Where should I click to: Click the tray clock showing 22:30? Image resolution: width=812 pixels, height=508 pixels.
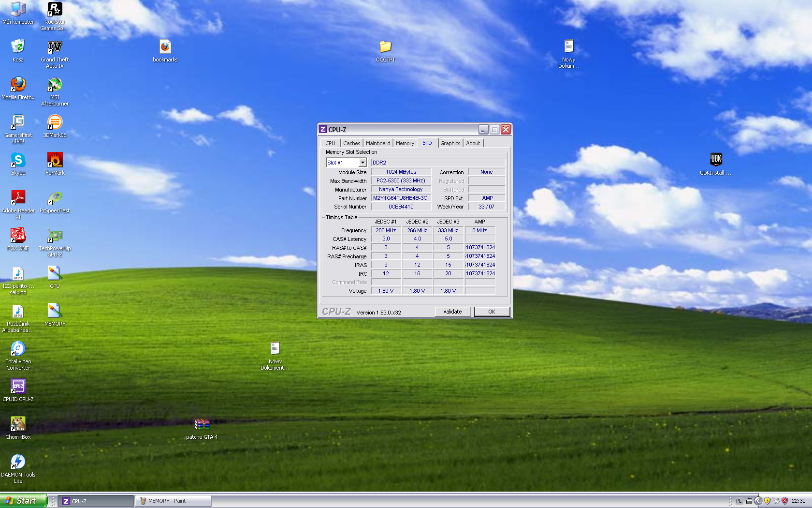pyautogui.click(x=798, y=501)
